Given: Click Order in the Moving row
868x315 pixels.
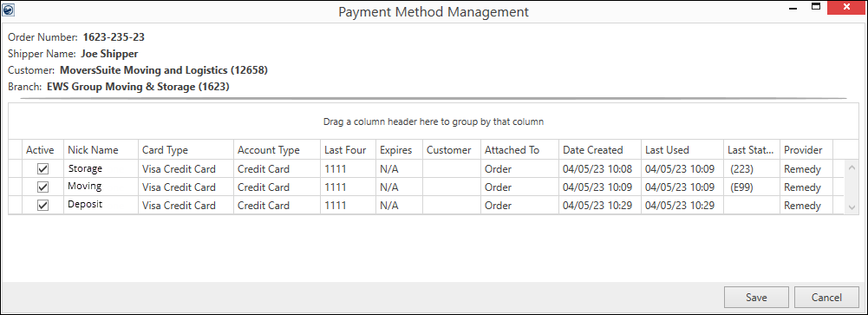Looking at the screenshot, I should tap(499, 187).
